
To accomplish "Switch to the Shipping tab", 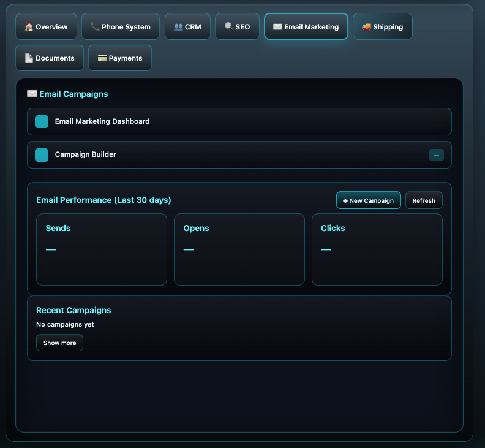I will click(383, 27).
